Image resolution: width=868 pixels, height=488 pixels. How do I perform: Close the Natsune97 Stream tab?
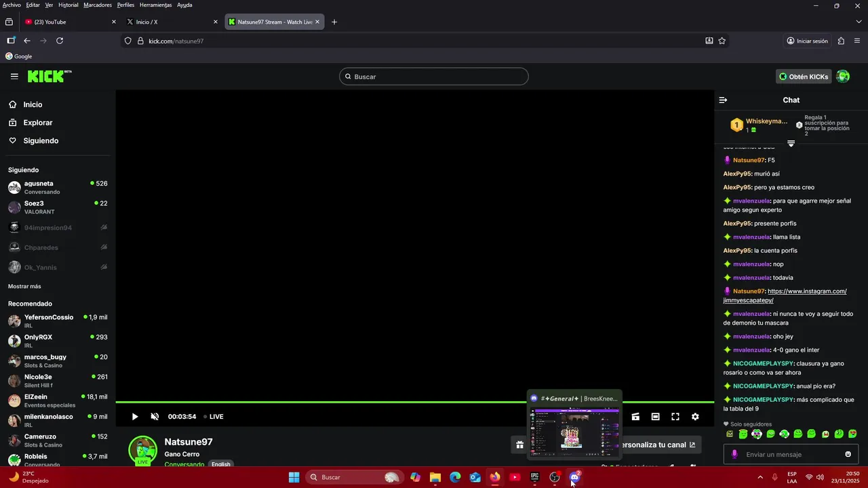[x=317, y=22]
